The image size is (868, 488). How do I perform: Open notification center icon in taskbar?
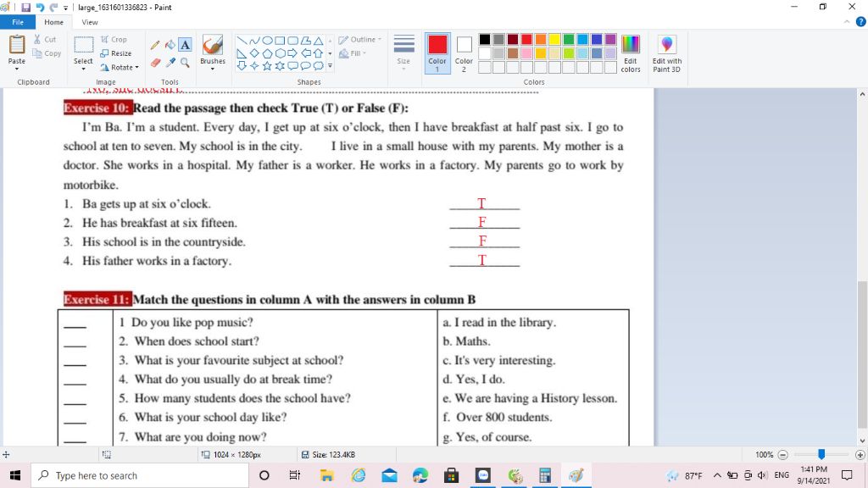(847, 475)
